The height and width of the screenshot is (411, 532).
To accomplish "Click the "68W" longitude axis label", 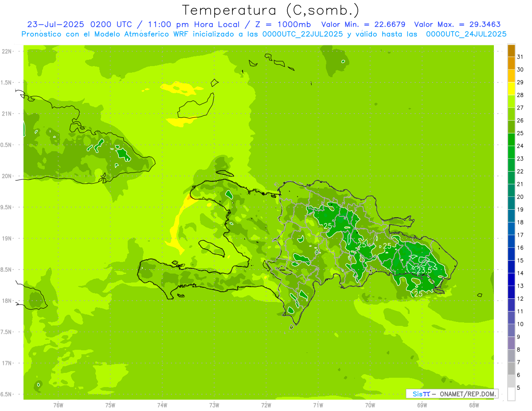I will (474, 405).
